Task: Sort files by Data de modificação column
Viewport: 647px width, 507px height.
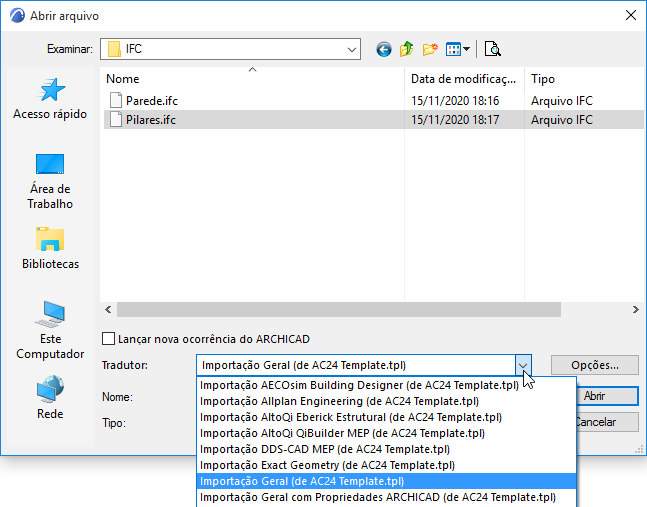Action: click(464, 79)
